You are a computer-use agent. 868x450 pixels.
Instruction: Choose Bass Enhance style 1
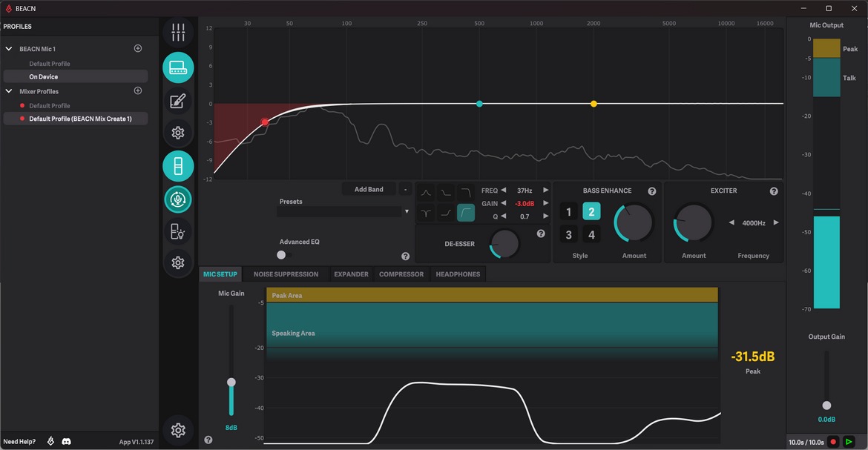(568, 212)
